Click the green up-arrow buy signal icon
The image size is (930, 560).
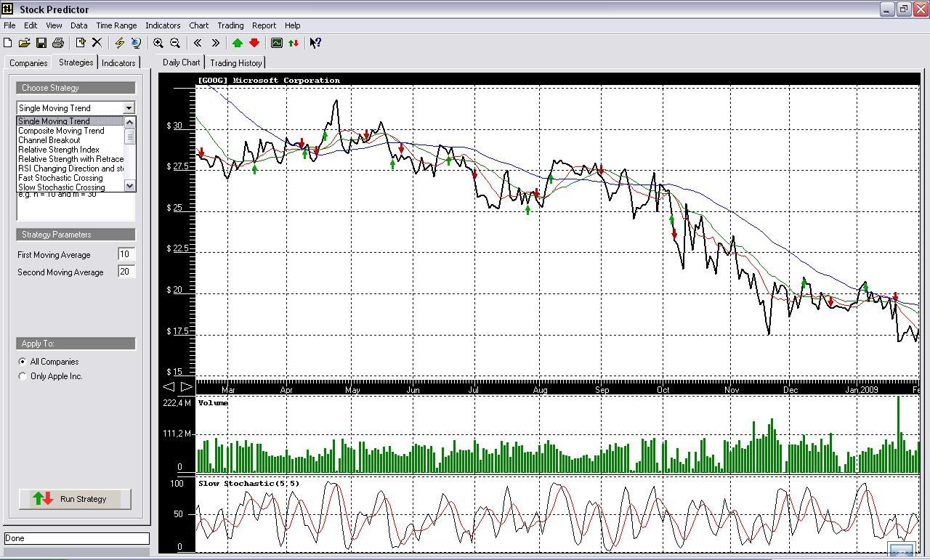point(237,43)
